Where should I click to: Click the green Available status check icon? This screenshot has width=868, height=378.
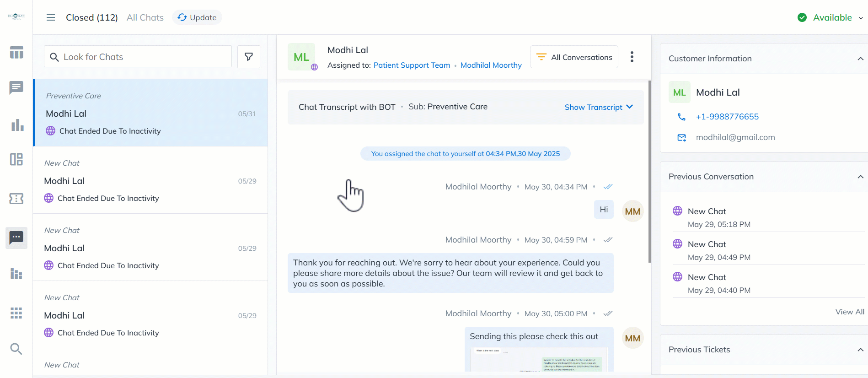coord(802,17)
